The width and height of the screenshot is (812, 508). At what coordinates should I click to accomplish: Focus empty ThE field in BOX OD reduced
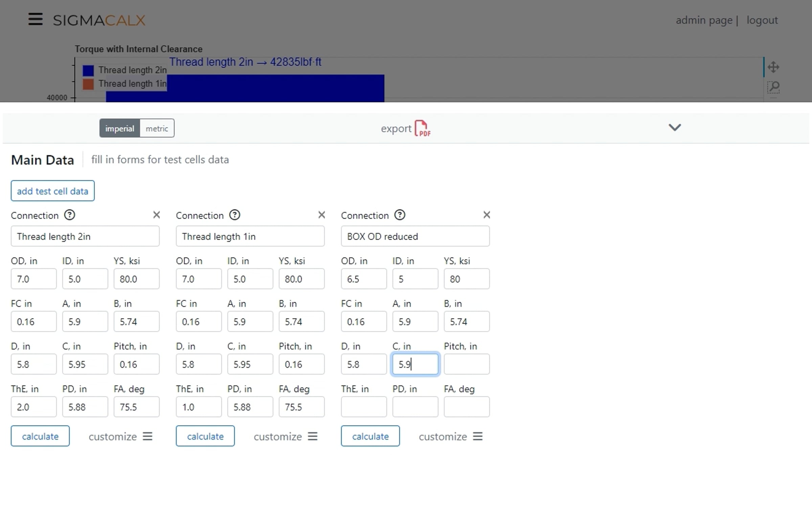[x=364, y=407]
